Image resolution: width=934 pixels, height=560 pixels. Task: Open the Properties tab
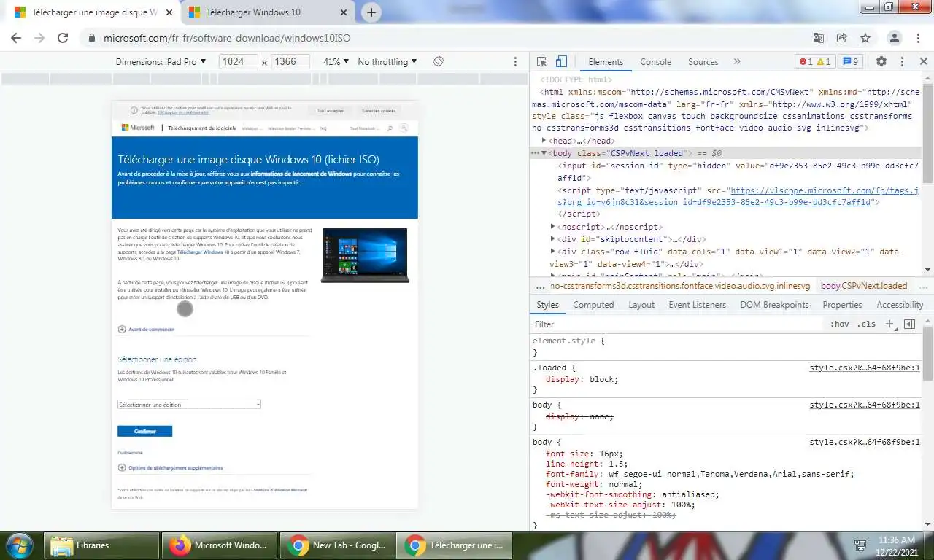(842, 305)
